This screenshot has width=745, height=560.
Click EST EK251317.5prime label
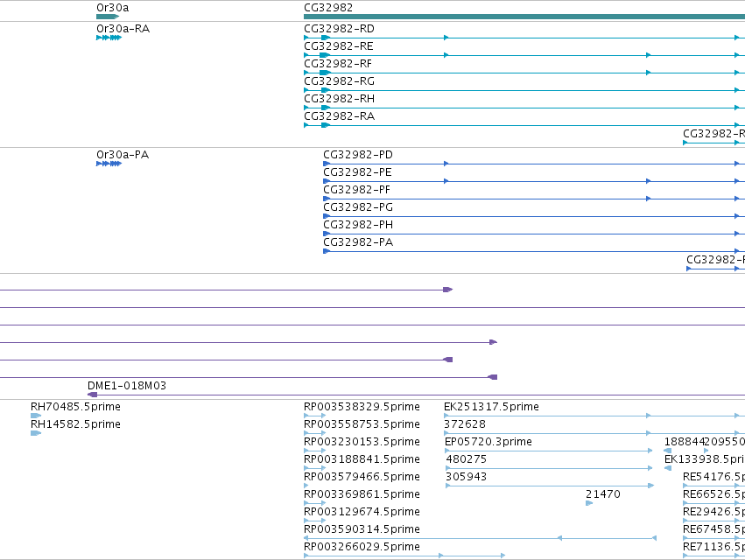(492, 407)
